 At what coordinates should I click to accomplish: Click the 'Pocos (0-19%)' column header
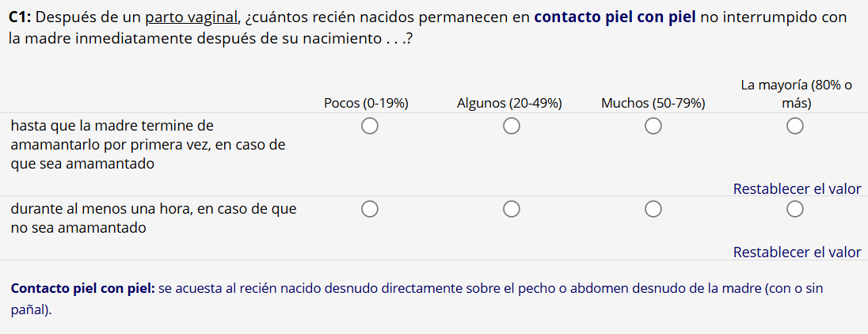[x=366, y=103]
